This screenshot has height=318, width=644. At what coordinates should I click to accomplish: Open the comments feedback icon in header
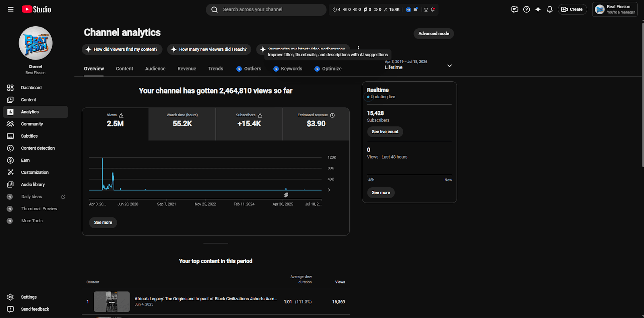pyautogui.click(x=514, y=9)
